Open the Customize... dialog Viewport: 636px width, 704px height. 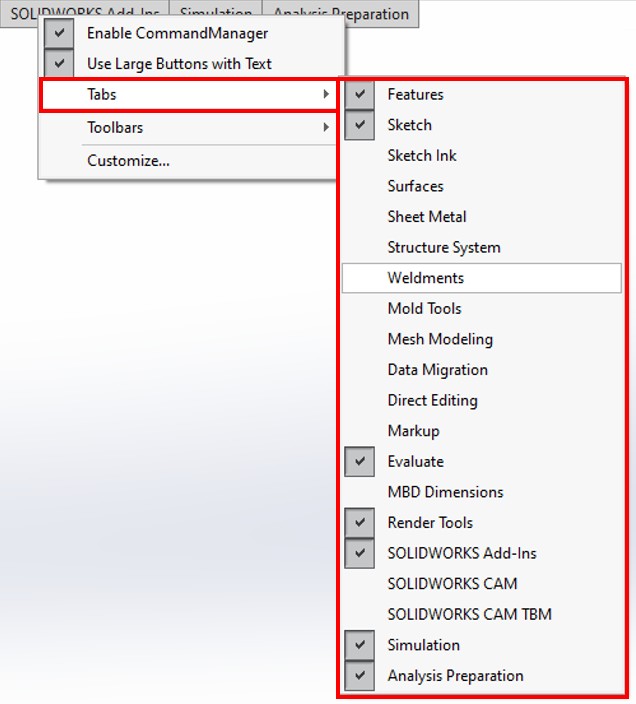128,160
